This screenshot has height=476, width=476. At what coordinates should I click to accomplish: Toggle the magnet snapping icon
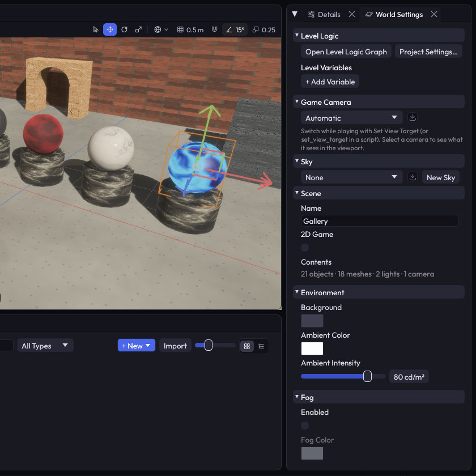(214, 29)
